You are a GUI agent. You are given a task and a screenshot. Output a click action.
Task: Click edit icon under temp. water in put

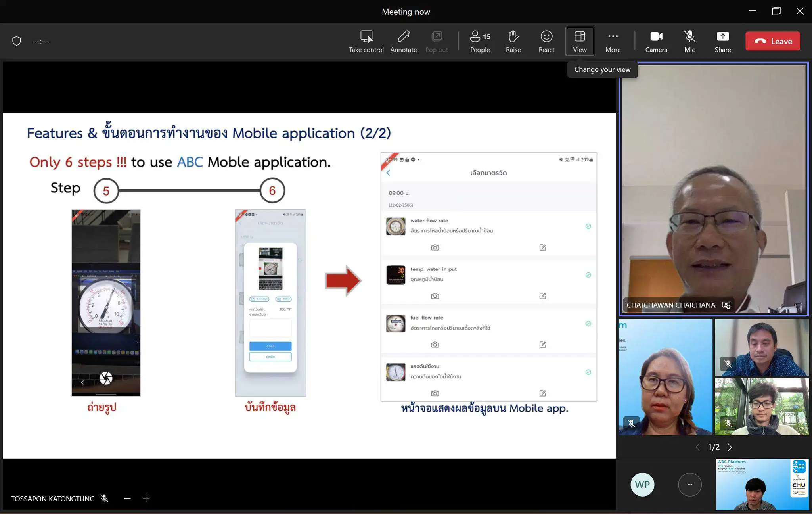click(x=543, y=296)
